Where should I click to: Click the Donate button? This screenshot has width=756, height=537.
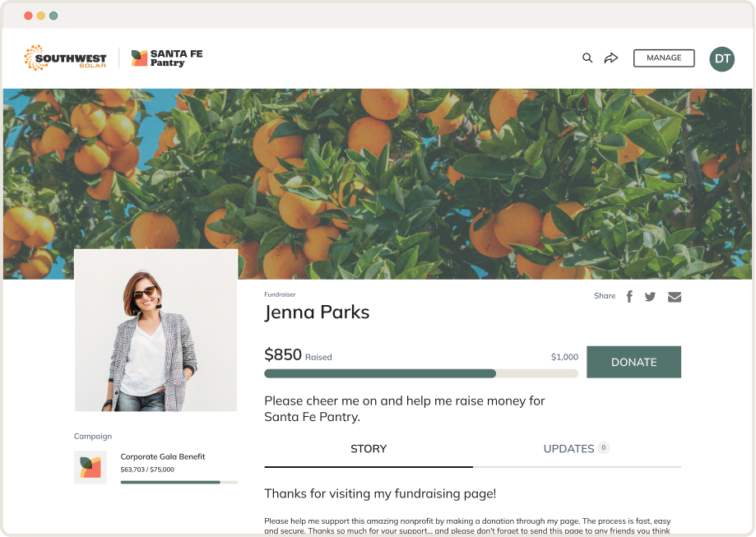click(633, 362)
